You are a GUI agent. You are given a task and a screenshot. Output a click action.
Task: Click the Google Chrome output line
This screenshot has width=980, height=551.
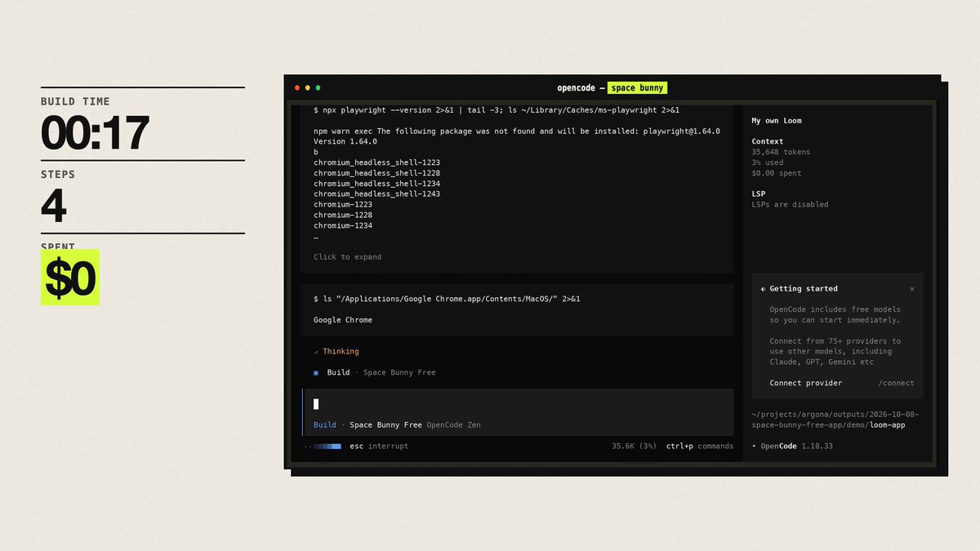[x=343, y=321]
